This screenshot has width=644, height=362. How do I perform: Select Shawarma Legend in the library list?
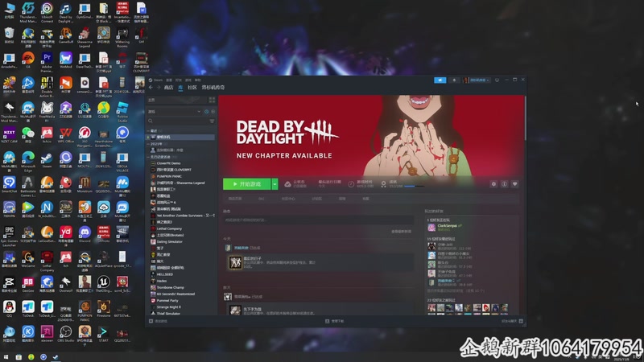(180, 183)
